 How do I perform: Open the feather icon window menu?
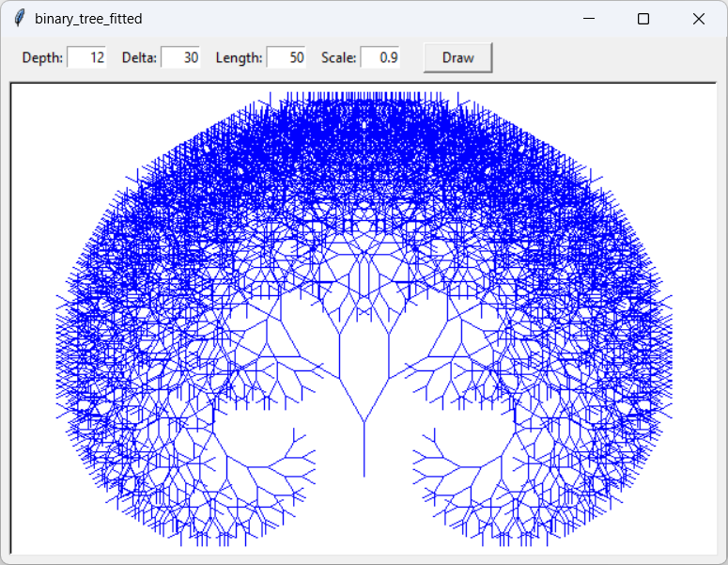19,19
